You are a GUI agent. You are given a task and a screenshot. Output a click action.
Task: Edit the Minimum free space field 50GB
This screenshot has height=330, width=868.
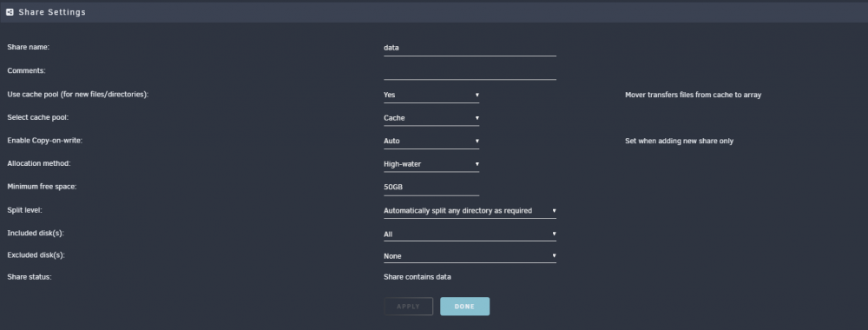pyautogui.click(x=431, y=188)
